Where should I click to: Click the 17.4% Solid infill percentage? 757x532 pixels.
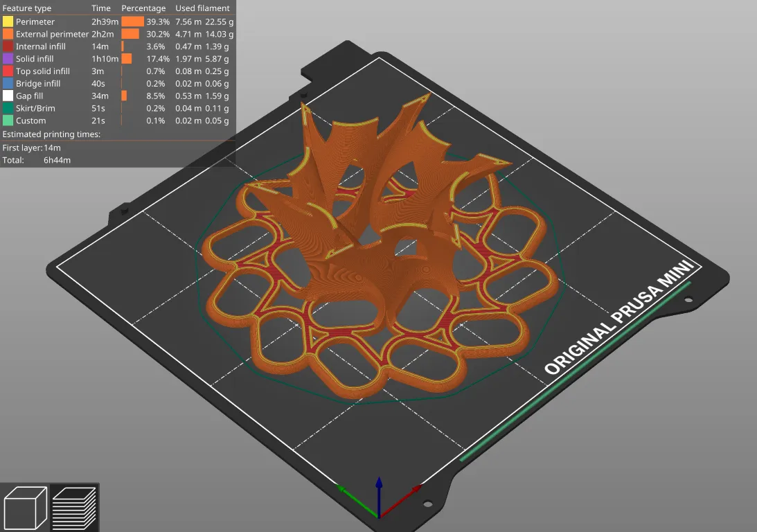(158, 59)
